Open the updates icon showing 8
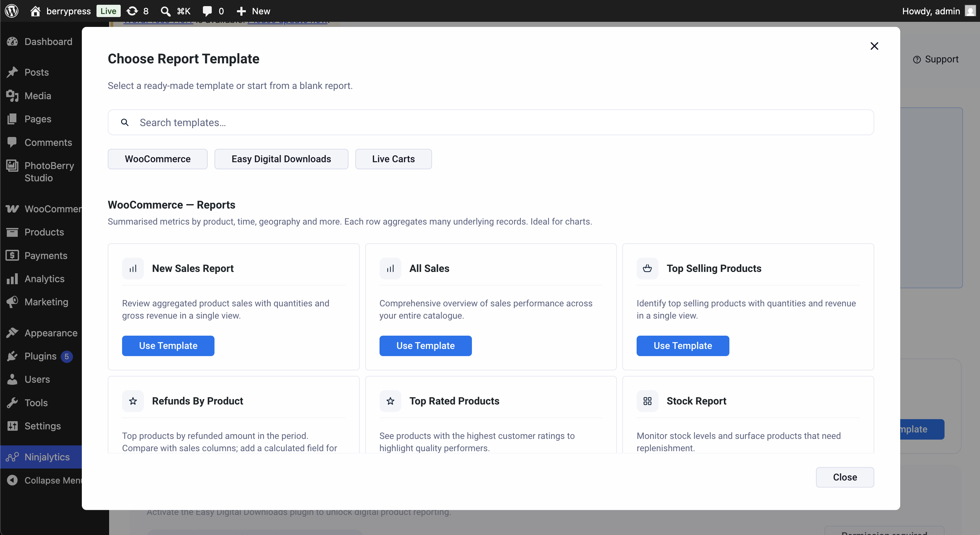Viewport: 980px width, 535px height. pos(132,11)
